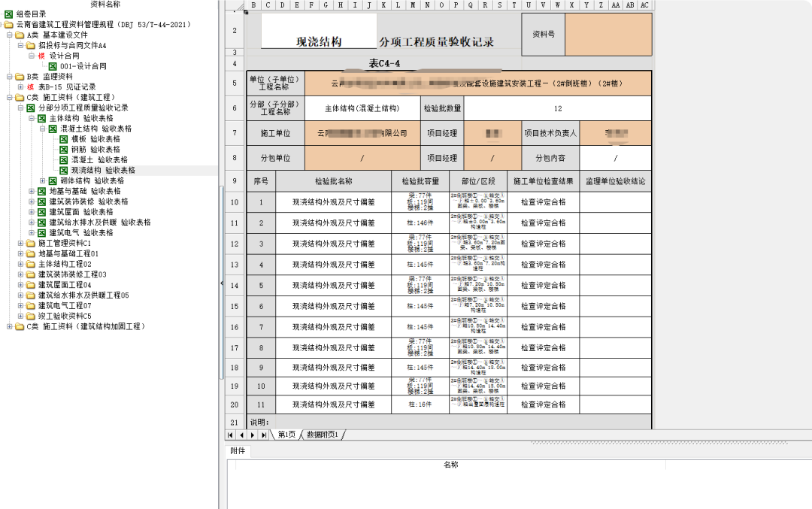Viewport: 812px width, 509px height.
Task: Click the icon beside 建筑装饰装修 验收表格
Action: point(42,201)
